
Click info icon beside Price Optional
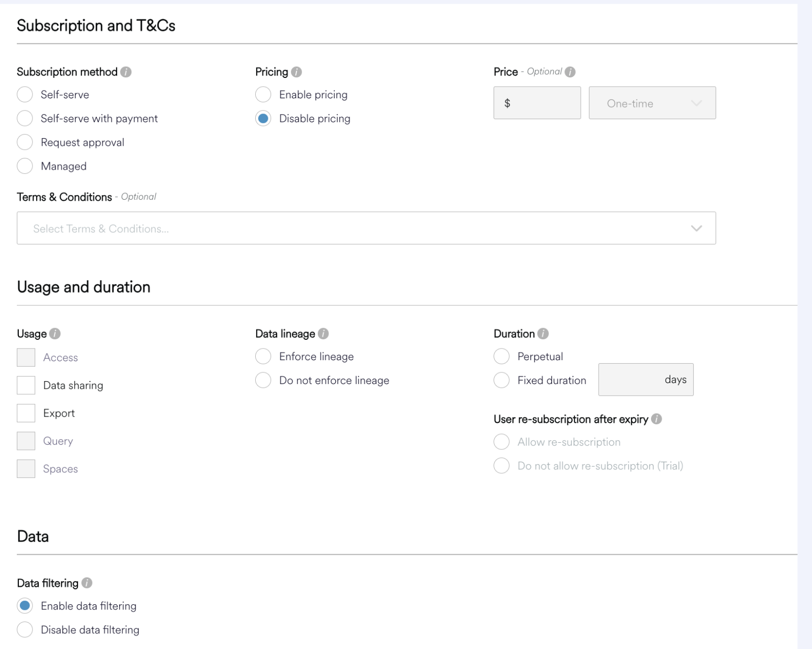coord(570,72)
